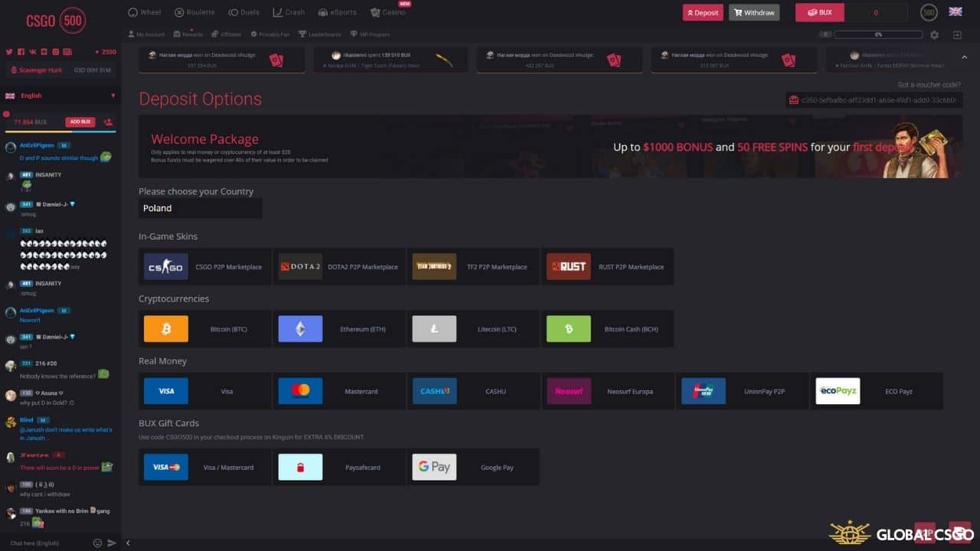The height and width of the screenshot is (551, 980).
Task: Click the round 500 avatar icon
Action: point(929,12)
